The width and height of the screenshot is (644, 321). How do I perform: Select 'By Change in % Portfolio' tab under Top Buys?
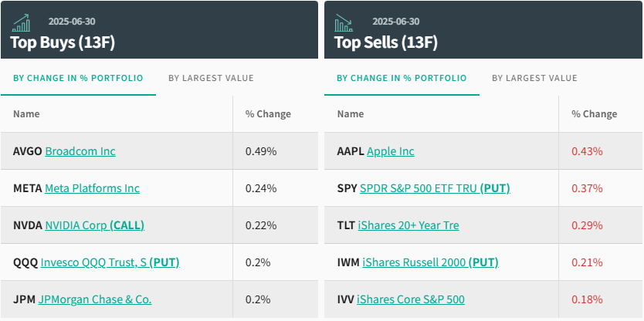pos(78,78)
